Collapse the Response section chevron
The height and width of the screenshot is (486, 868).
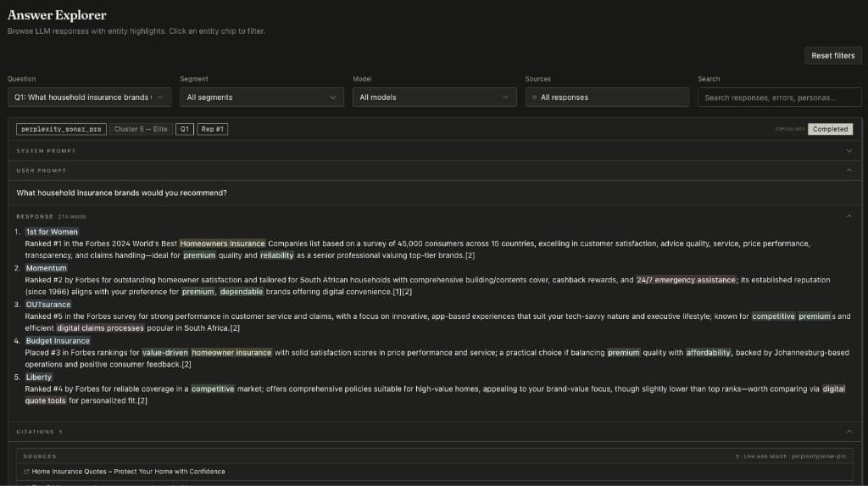[849, 216]
